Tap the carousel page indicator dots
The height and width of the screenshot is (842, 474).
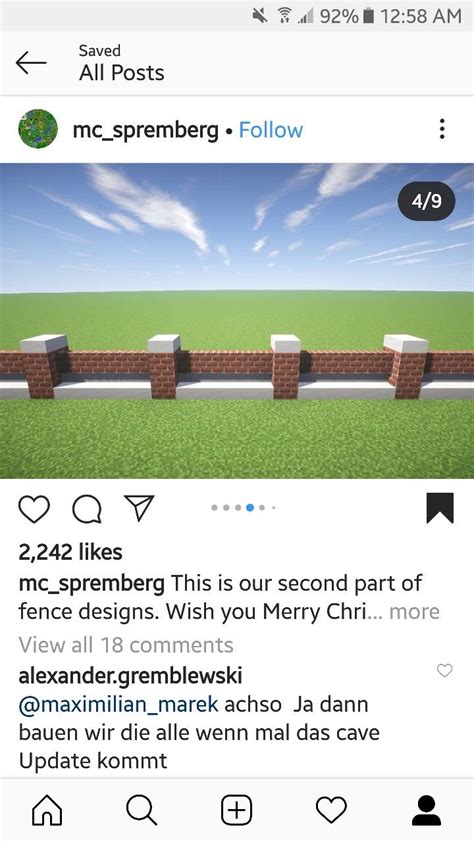pyautogui.click(x=244, y=507)
